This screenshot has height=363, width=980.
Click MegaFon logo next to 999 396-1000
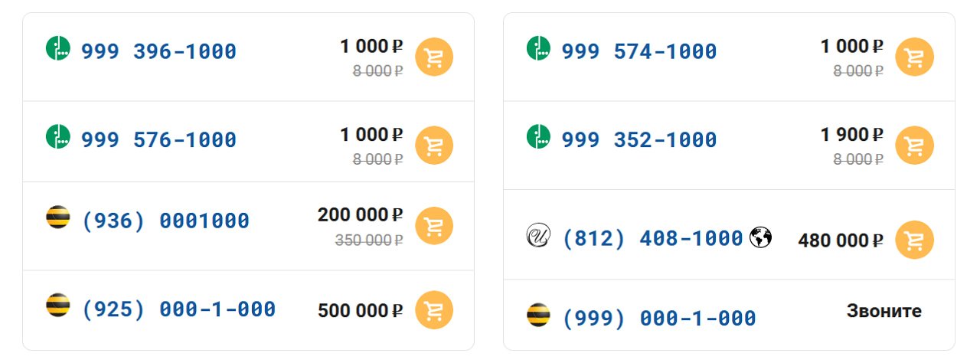pyautogui.click(x=58, y=49)
